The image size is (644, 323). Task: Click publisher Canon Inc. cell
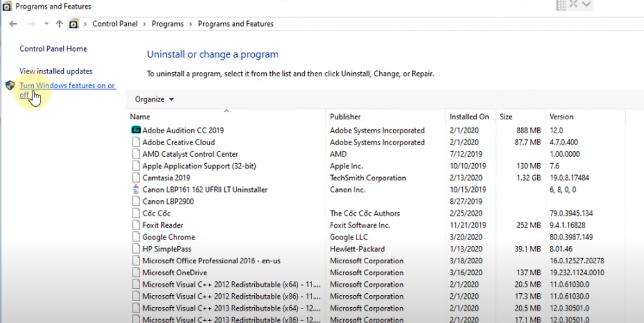(x=347, y=190)
